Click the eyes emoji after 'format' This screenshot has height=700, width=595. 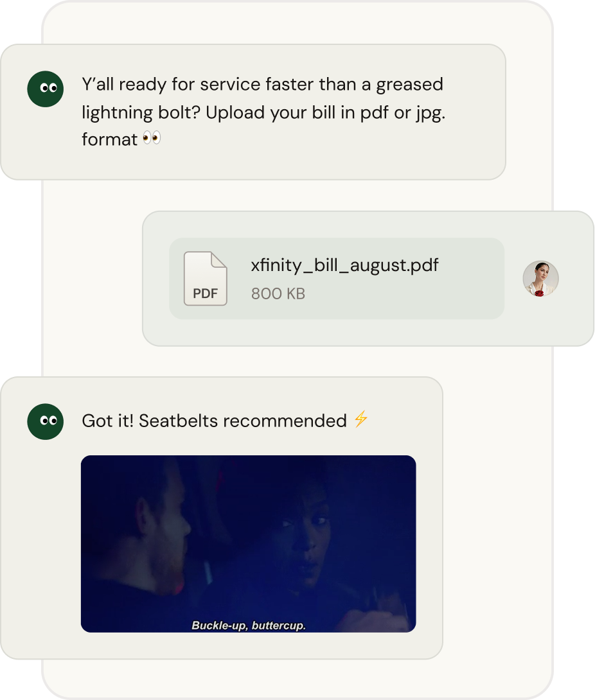pyautogui.click(x=152, y=138)
